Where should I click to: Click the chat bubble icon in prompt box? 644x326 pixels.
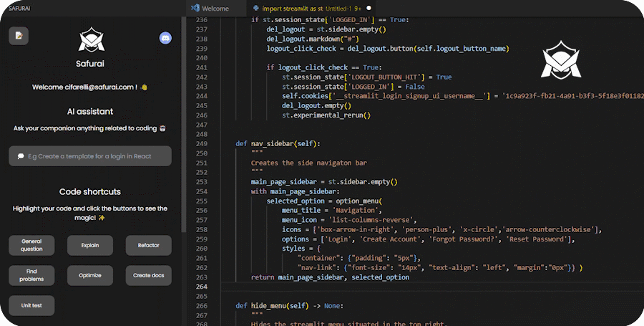tap(21, 156)
